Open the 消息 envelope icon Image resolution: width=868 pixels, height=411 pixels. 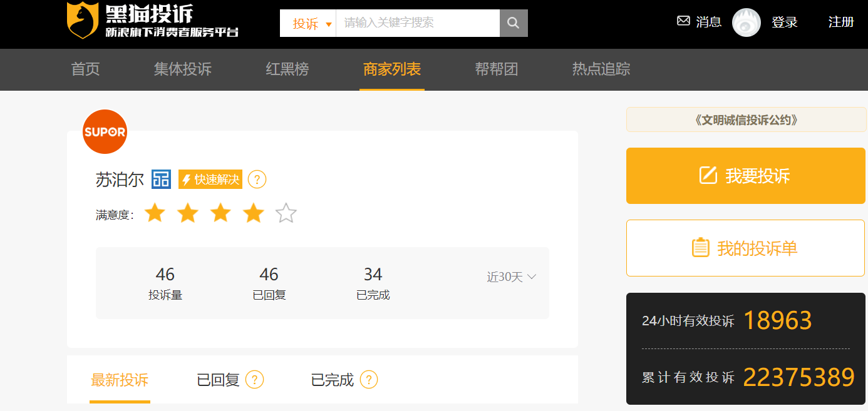point(683,21)
